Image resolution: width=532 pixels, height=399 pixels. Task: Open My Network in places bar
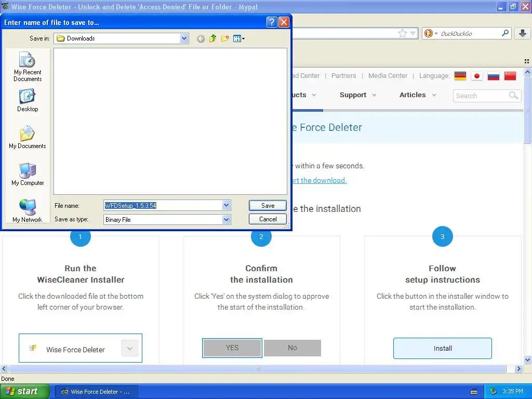(x=28, y=211)
